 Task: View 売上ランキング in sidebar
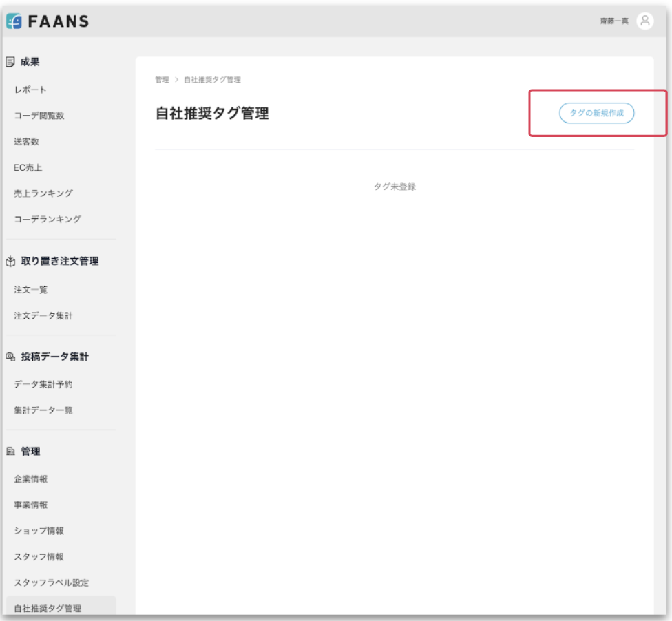pyautogui.click(x=43, y=193)
